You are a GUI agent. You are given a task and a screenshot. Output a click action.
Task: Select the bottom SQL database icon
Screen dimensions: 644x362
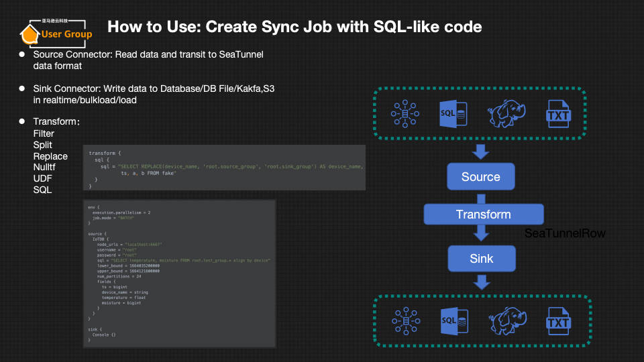click(454, 321)
